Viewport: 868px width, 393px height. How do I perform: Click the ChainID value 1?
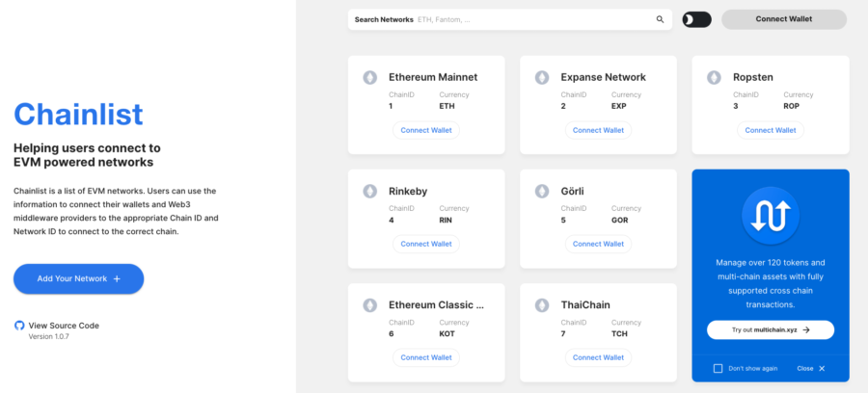[x=391, y=106]
